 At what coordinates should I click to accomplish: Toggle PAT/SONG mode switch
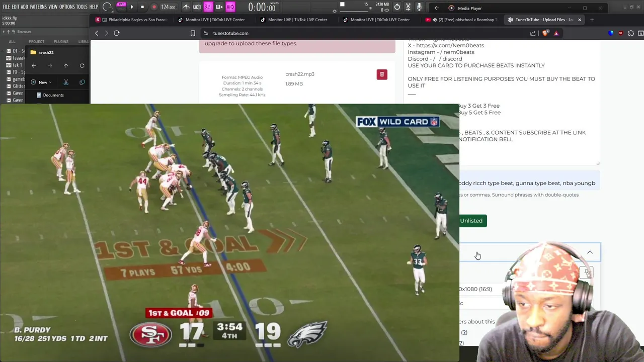121,7
